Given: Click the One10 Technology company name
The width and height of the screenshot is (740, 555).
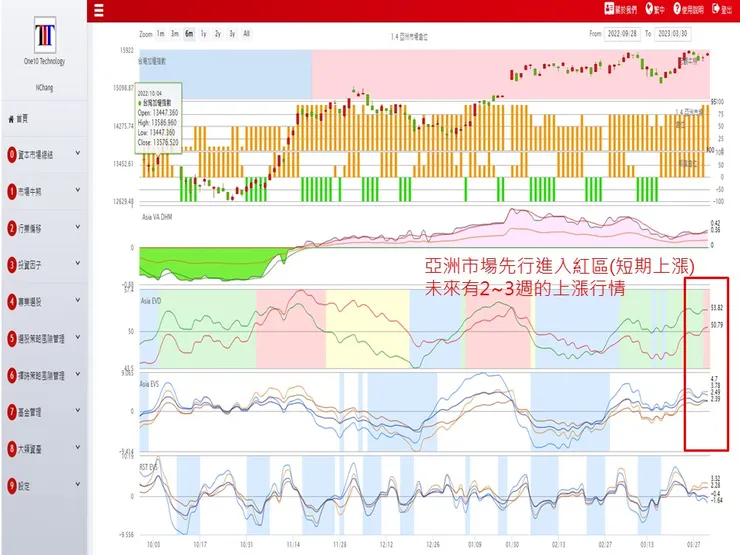Looking at the screenshot, I should (44, 61).
